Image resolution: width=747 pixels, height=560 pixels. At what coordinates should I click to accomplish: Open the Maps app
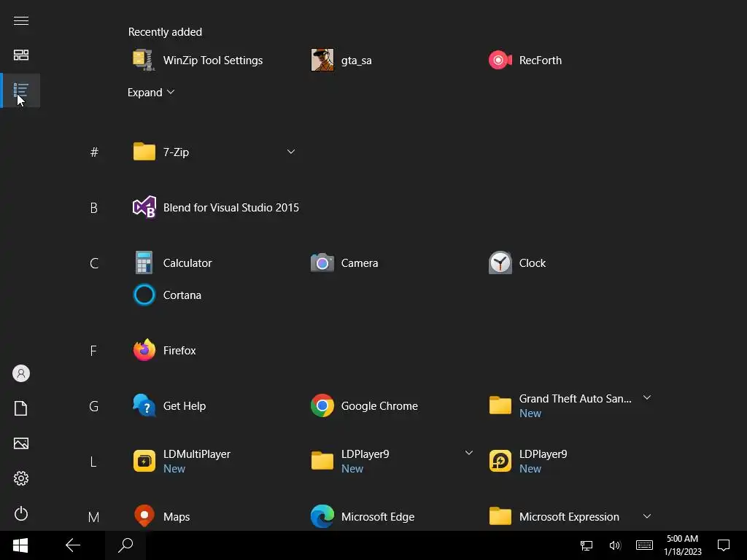coord(161,517)
